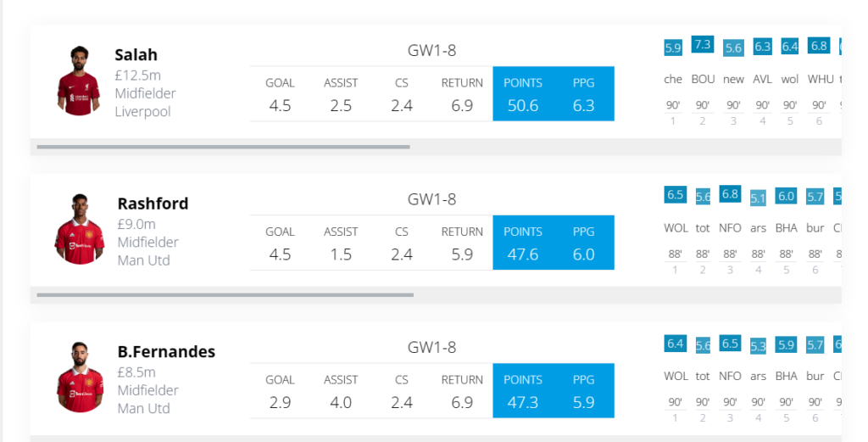Click Rashford's 6.0 rating badge for BHA
The image size is (868, 442).
787,196
